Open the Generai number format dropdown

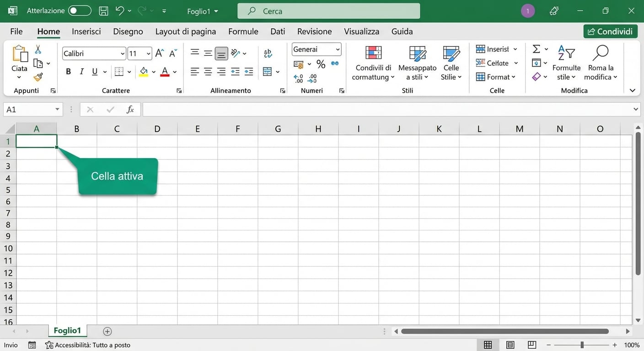(338, 49)
